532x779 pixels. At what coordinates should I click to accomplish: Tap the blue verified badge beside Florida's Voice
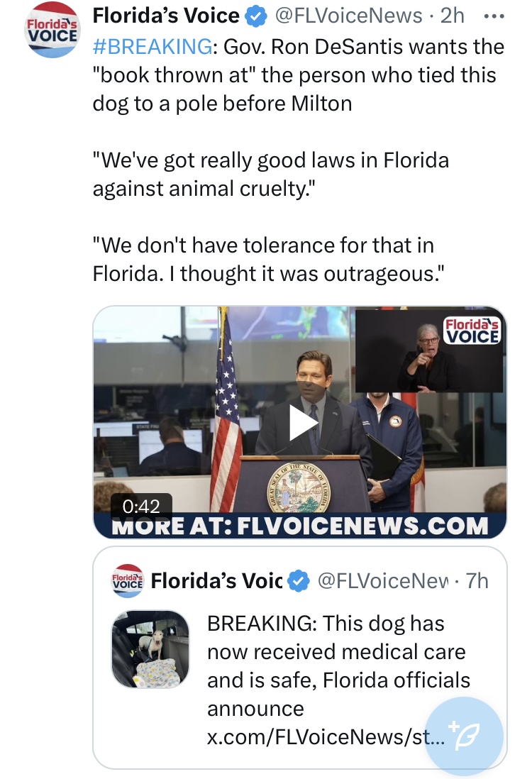coord(256,16)
